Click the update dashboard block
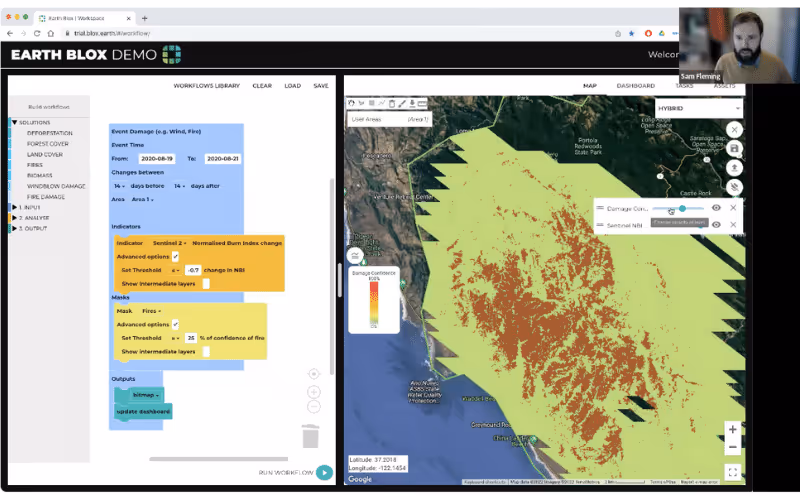 pos(143,411)
